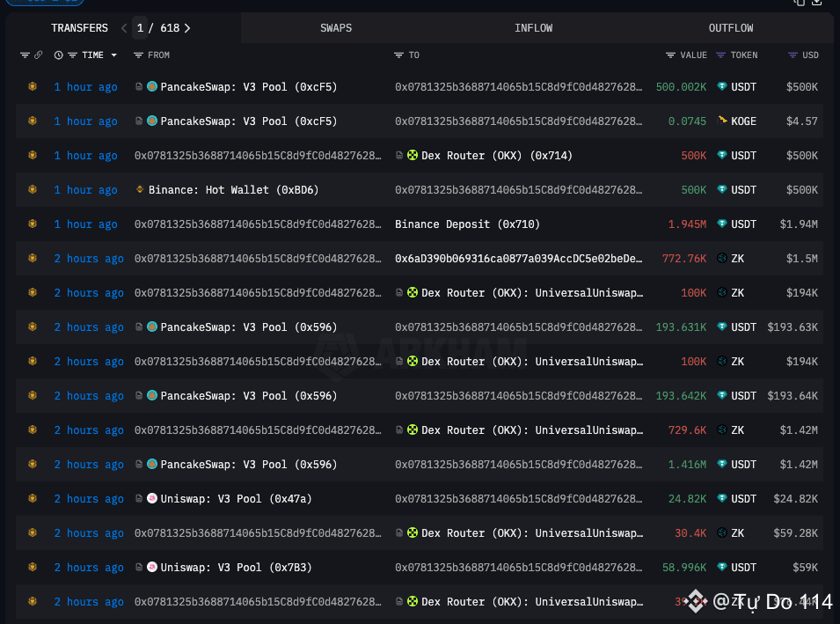The width and height of the screenshot is (840, 624).
Task: Click the USDT token icon on 1.945M row
Action: (x=721, y=224)
